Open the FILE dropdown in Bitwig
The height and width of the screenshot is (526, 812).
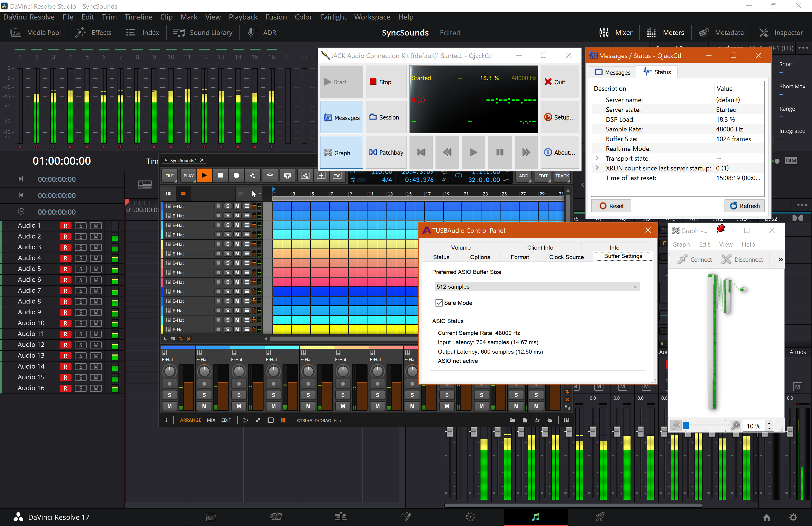170,176
